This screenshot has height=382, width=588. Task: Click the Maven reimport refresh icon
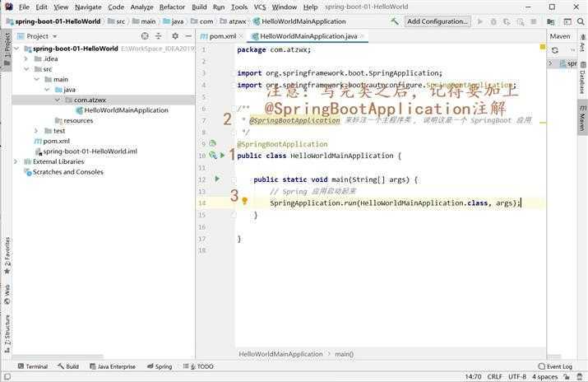click(555, 50)
